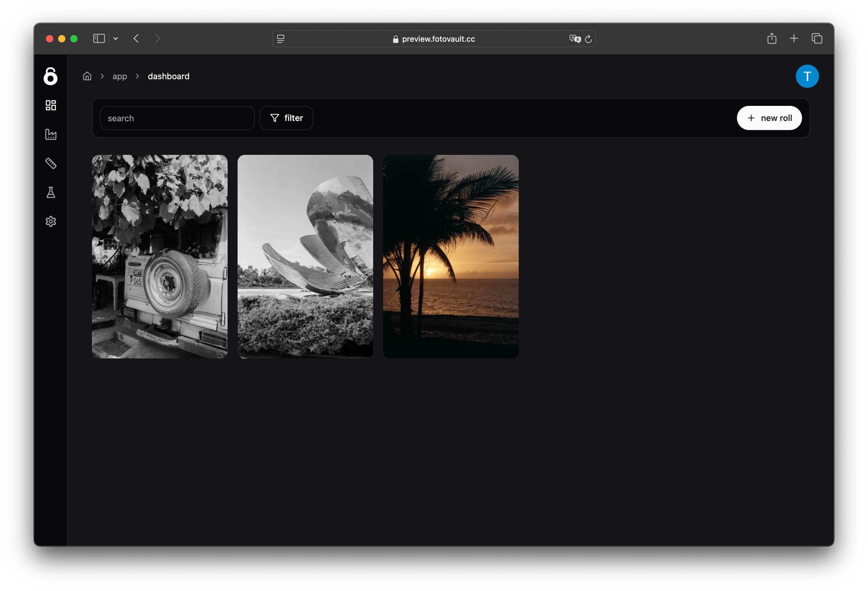Show the tab overview
868x591 pixels.
coord(817,38)
